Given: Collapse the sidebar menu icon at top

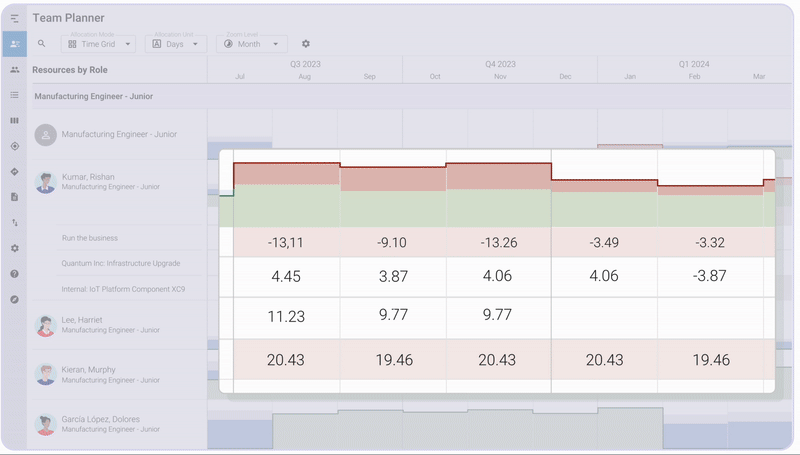Looking at the screenshot, I should (14, 18).
